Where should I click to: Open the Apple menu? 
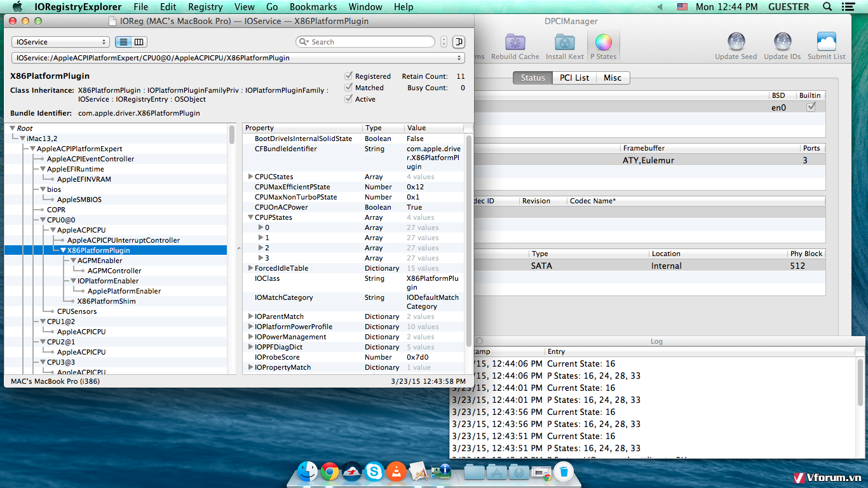[17, 7]
